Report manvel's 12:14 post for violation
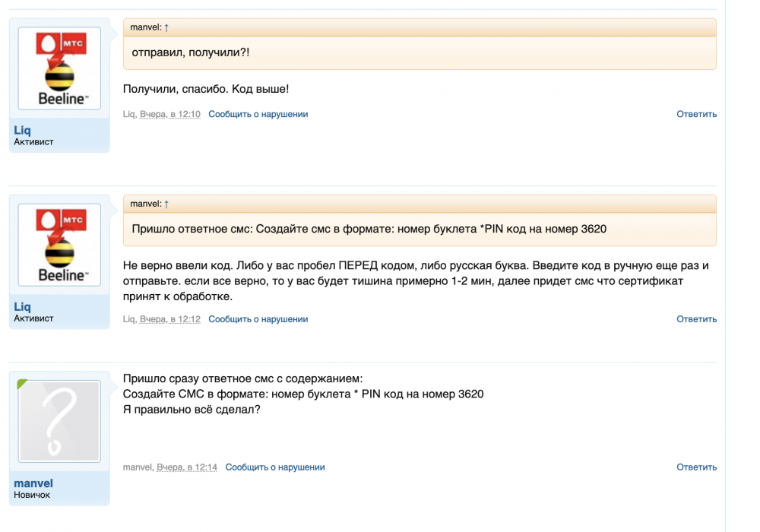This screenshot has width=760, height=532. pyautogui.click(x=275, y=467)
